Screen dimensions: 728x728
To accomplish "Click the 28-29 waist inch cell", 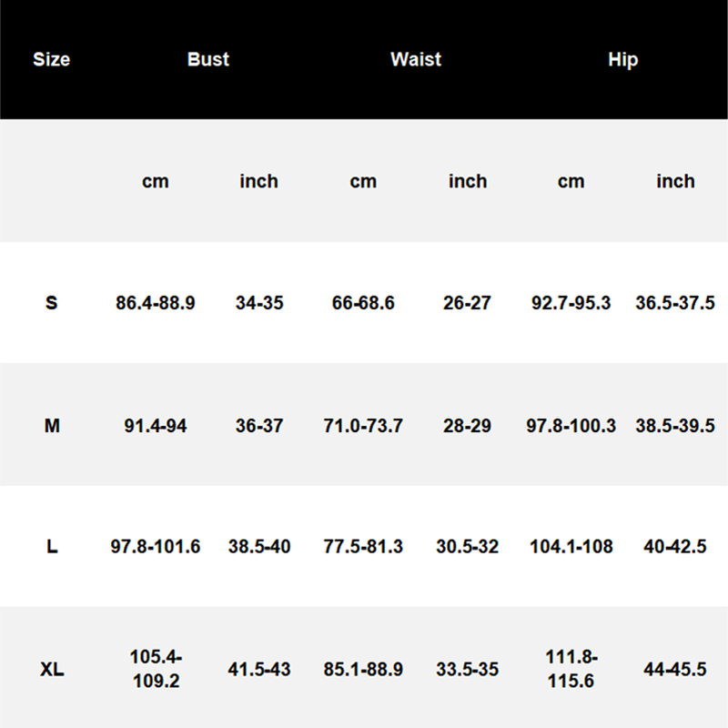I will [x=467, y=425].
